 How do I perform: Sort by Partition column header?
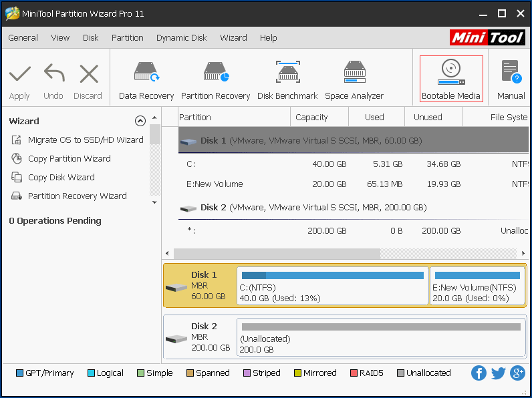tap(234, 117)
